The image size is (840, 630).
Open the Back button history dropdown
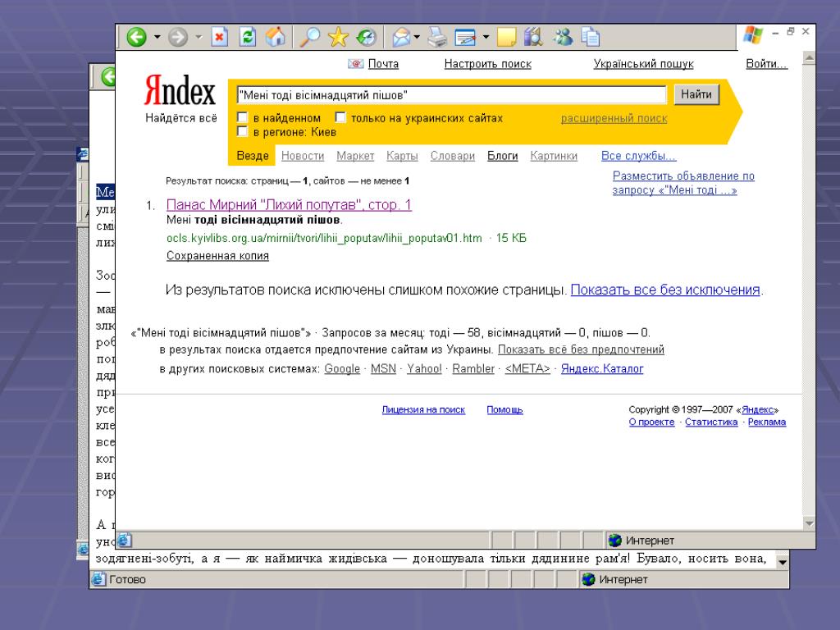tap(157, 37)
